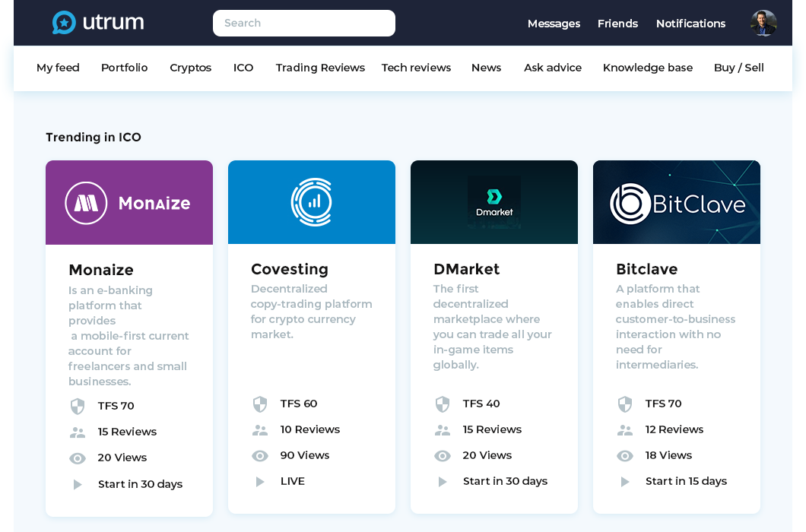Click the Covesting description text

pyautogui.click(x=312, y=312)
